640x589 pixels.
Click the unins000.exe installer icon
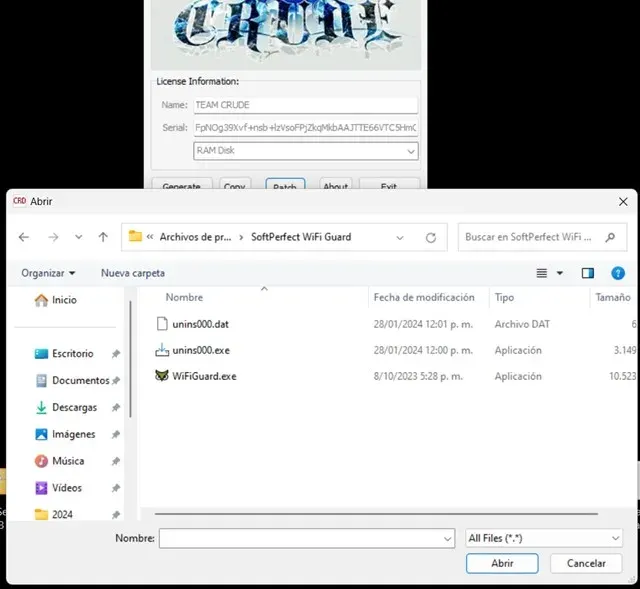pyautogui.click(x=162, y=350)
